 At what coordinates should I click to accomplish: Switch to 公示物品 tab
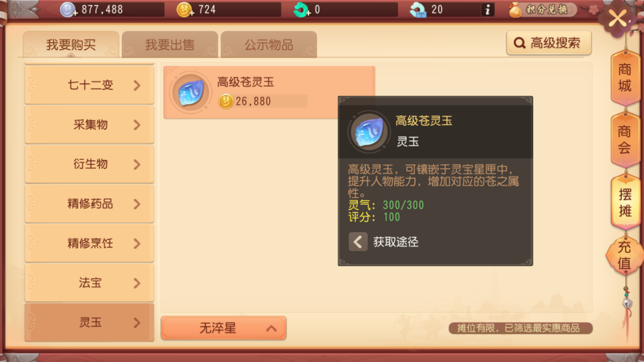(269, 45)
